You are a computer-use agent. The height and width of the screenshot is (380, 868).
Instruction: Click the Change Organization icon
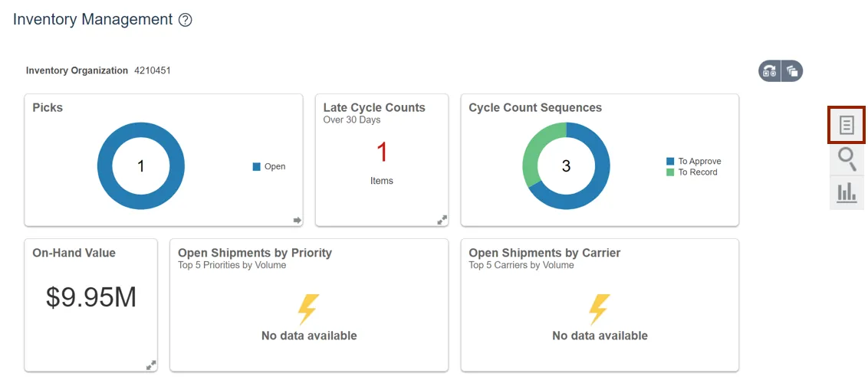769,71
